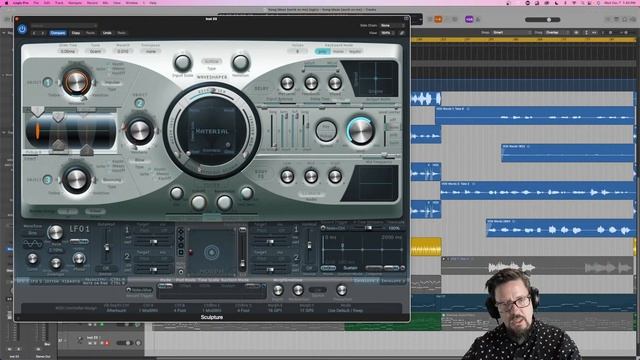Toggle the Delay section button
The height and width of the screenshot is (360, 640).
tap(262, 88)
